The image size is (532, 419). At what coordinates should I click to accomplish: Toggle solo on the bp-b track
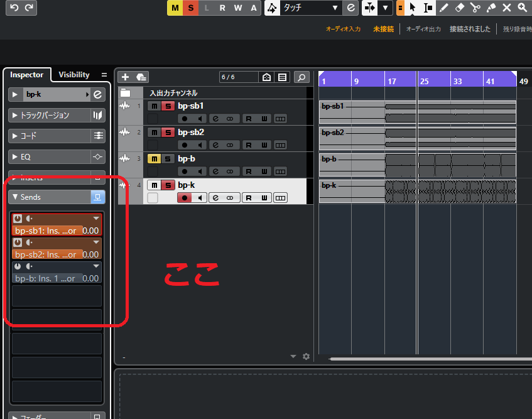(167, 159)
